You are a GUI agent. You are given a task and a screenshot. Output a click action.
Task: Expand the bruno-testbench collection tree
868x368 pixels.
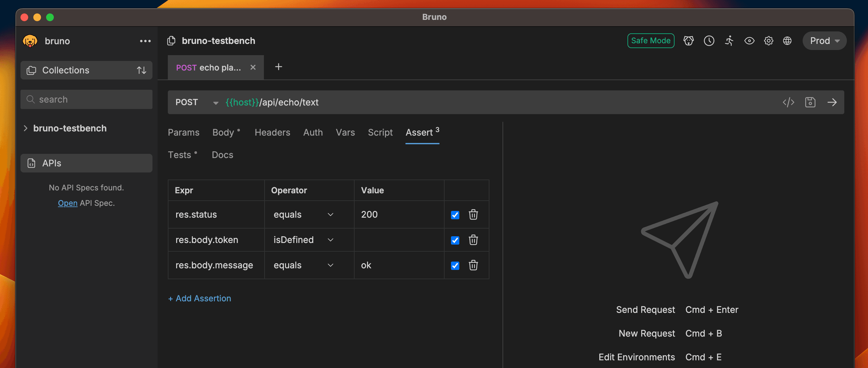tap(25, 128)
